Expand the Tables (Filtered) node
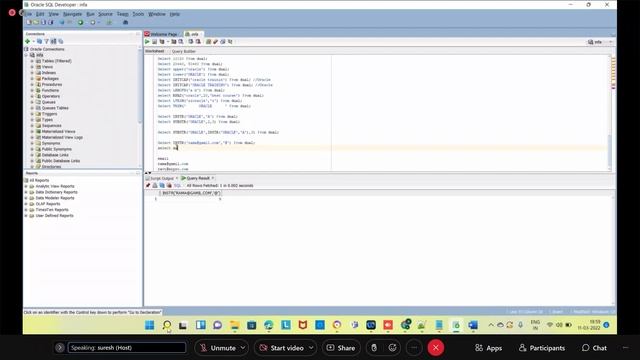 (32, 61)
